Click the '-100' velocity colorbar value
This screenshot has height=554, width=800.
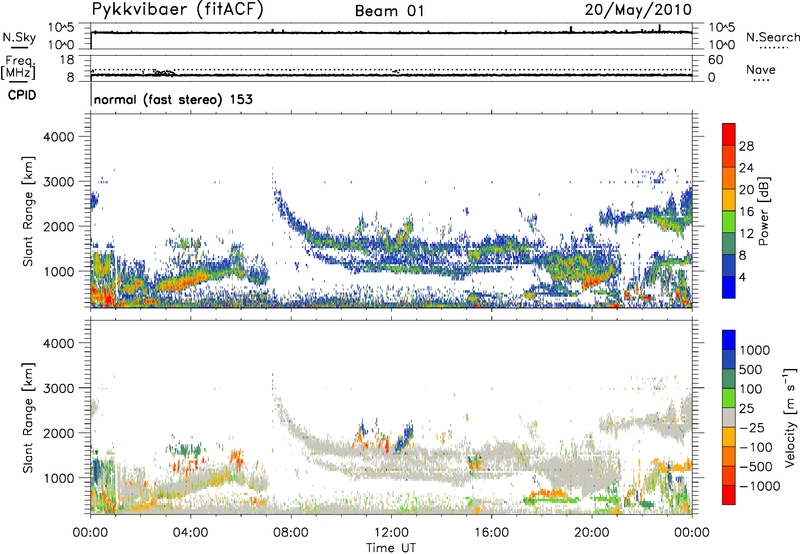pos(755,447)
